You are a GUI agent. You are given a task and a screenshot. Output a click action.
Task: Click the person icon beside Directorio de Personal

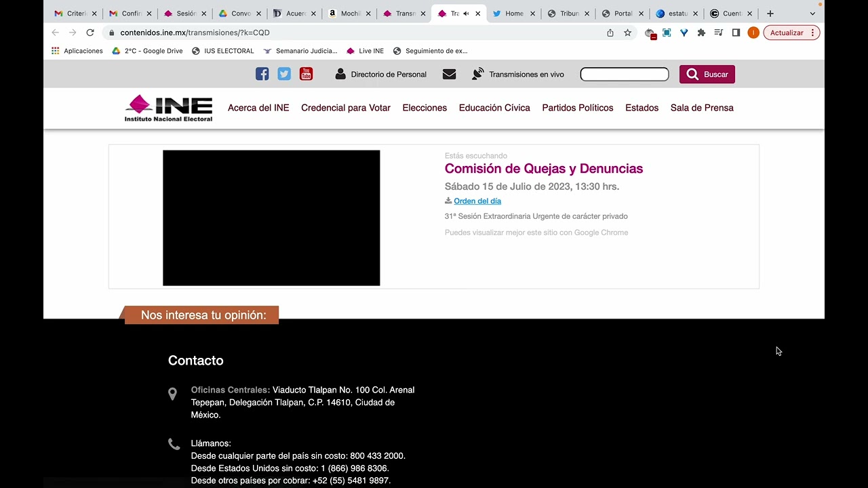(x=340, y=74)
